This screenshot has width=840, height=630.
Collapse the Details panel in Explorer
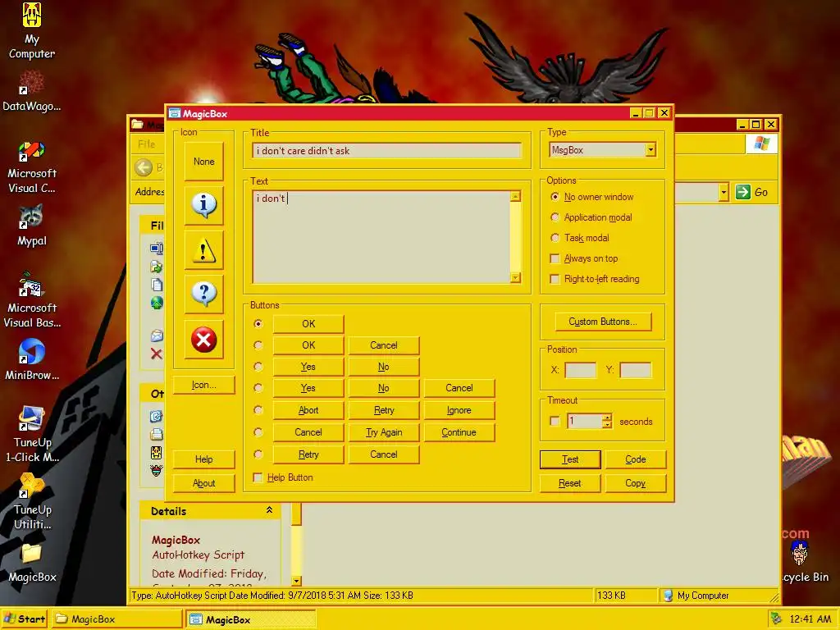tap(269, 510)
